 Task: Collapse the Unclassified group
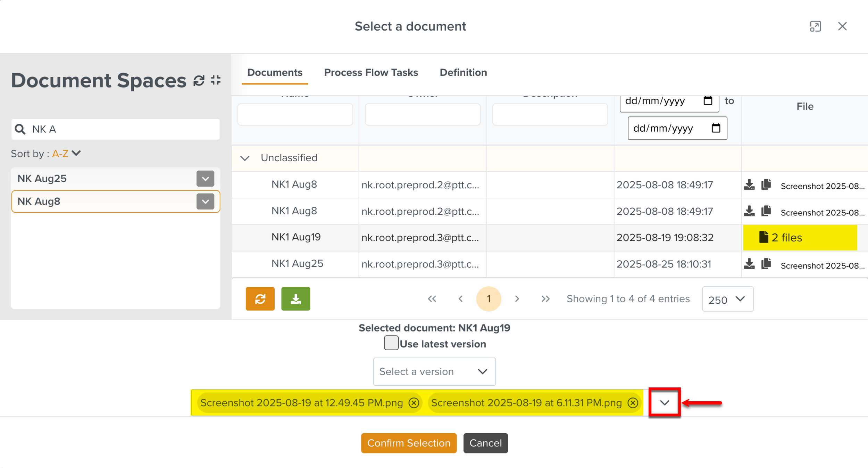[245, 158]
